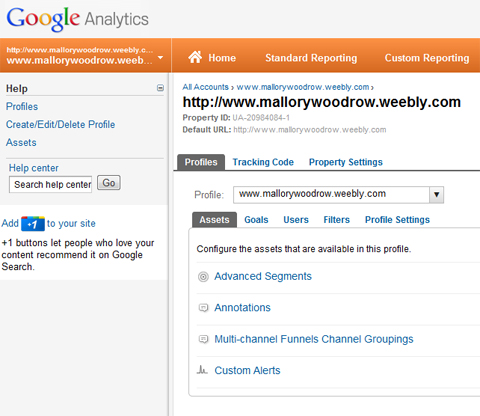Open the Filters sub-tab
The width and height of the screenshot is (480, 416).
[x=337, y=220]
